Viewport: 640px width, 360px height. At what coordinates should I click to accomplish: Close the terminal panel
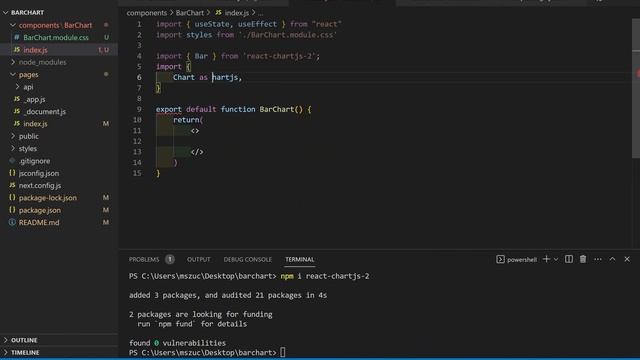click(627, 259)
